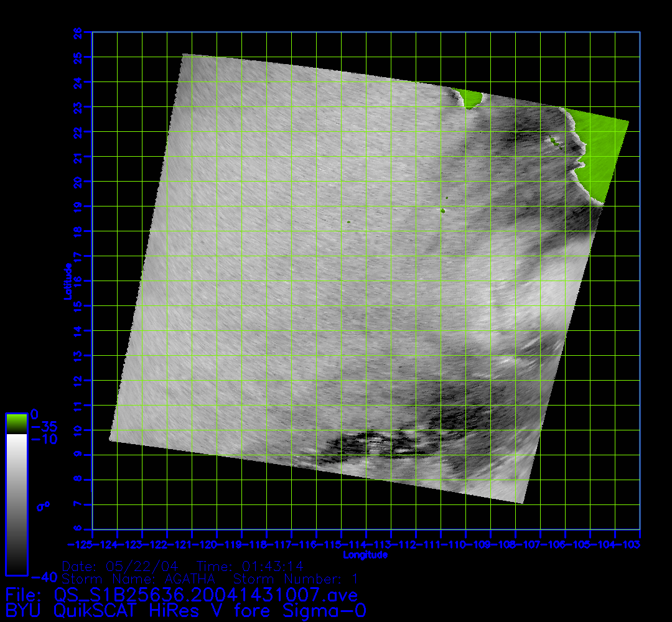Click the Latitude axis title

pyautogui.click(x=67, y=281)
